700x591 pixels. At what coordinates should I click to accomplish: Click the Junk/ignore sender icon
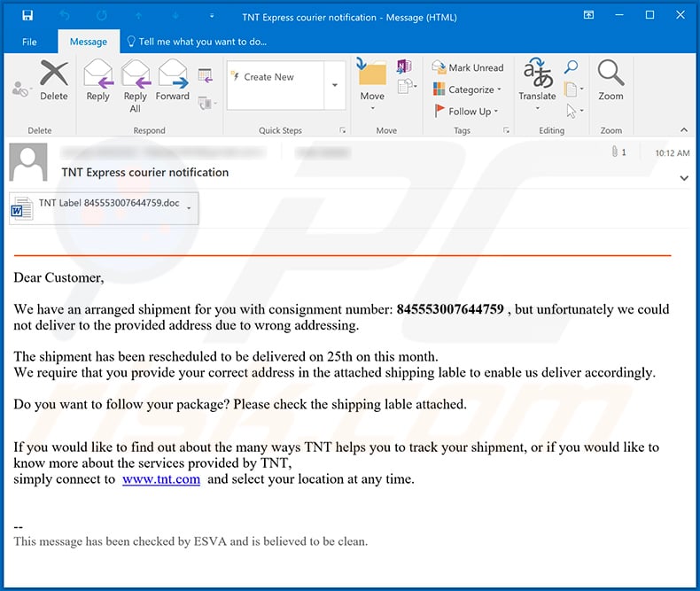tap(20, 89)
